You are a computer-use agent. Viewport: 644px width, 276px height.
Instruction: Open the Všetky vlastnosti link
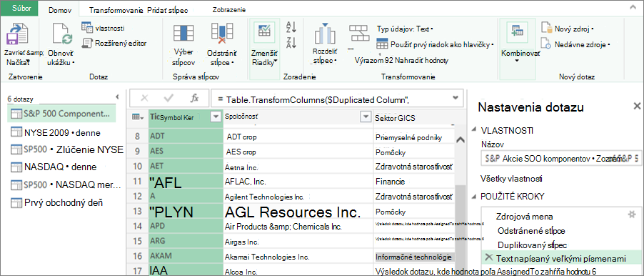click(512, 179)
